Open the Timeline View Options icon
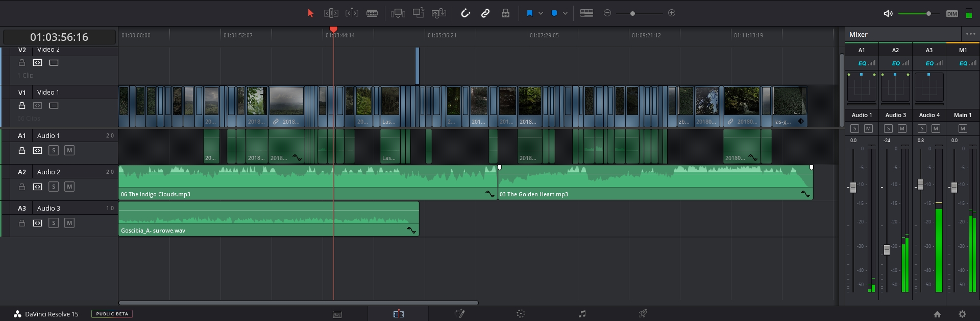Viewport: 980px width, 321px height. click(587, 13)
